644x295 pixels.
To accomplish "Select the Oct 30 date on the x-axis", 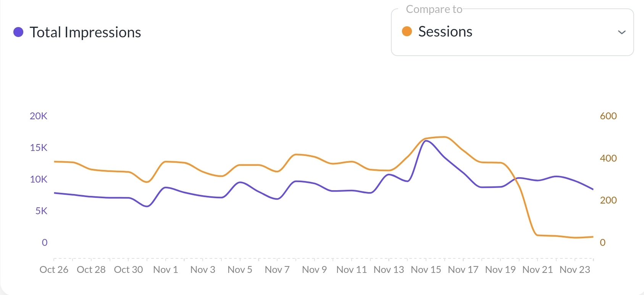I will [x=128, y=270].
